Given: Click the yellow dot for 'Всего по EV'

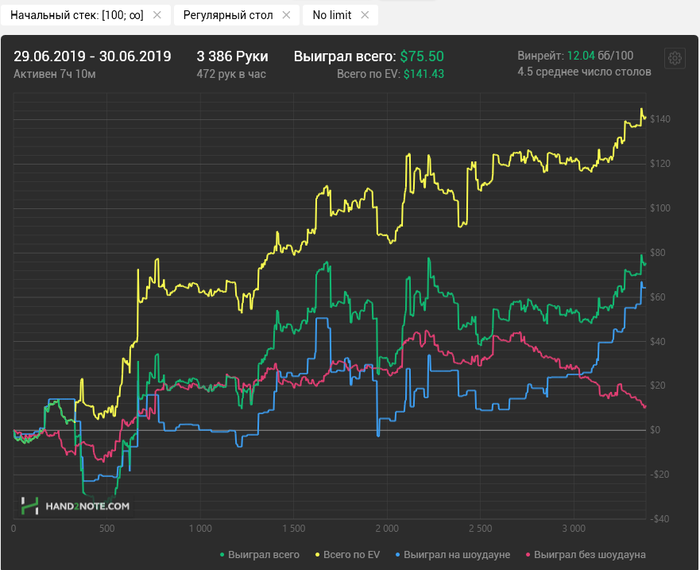Looking at the screenshot, I should 318,555.
